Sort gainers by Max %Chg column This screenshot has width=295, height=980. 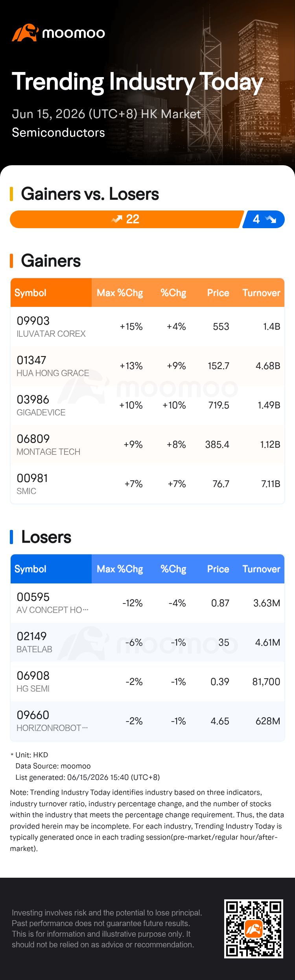coord(120,293)
